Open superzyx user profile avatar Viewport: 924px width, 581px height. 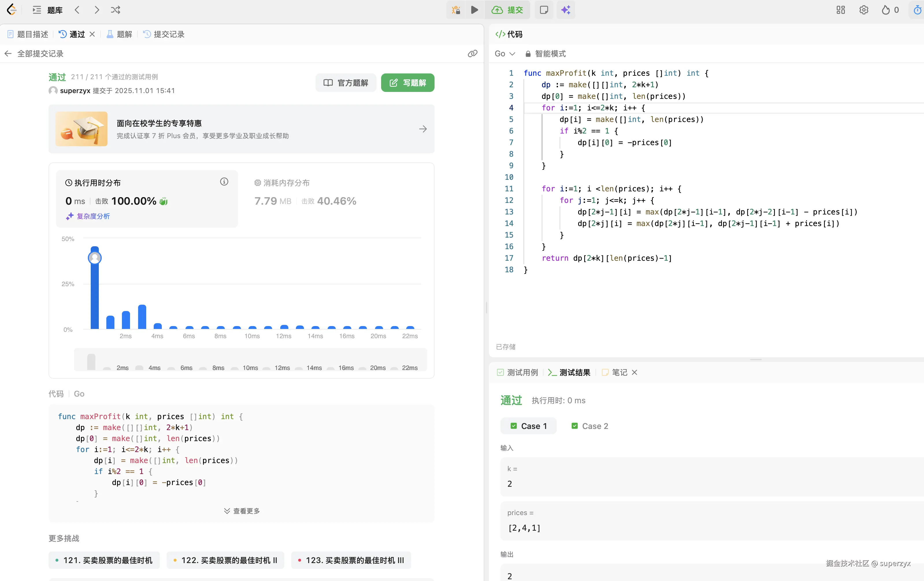click(x=53, y=91)
